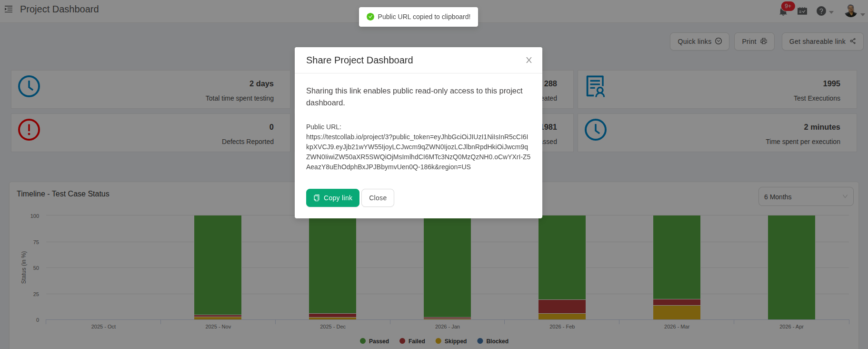Open the checklist calendar icon in header
868x349 pixels.
click(x=802, y=11)
